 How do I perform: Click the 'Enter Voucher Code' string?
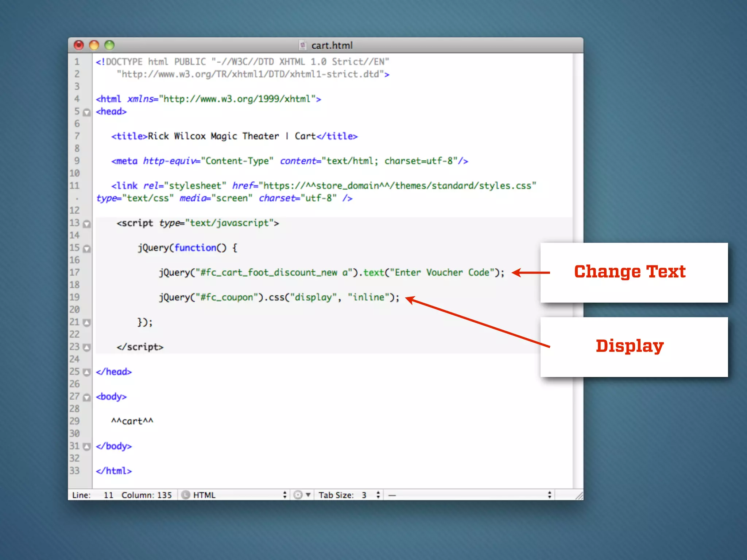tap(442, 272)
